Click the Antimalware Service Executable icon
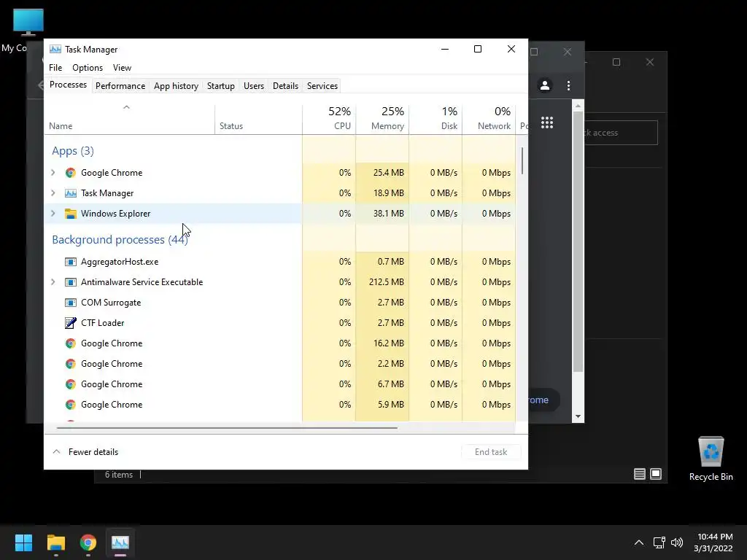 click(x=71, y=282)
